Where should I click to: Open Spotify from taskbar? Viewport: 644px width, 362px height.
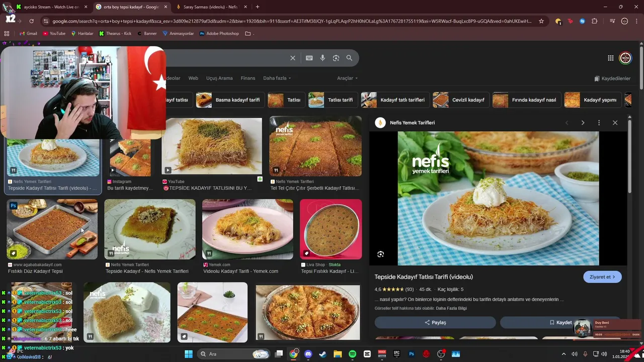pyautogui.click(x=353, y=354)
